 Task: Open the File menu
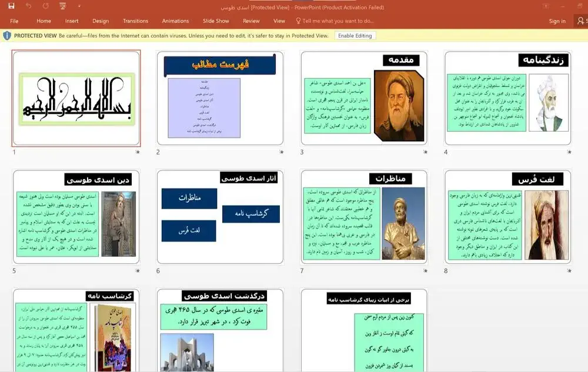(14, 21)
